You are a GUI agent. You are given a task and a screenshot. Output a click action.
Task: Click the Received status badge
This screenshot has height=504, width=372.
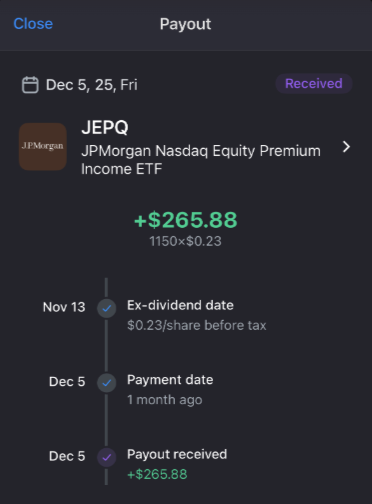click(x=314, y=83)
